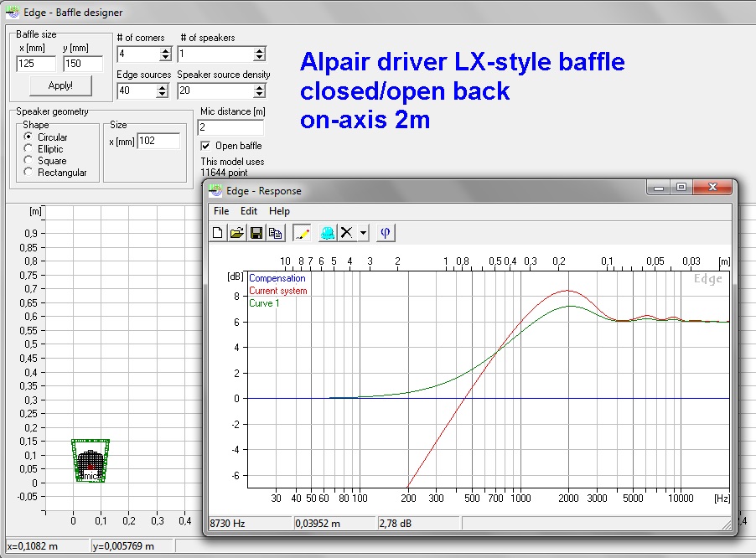Select the Elliptic shape radio button
The height and width of the screenshot is (558, 756).
[28, 148]
